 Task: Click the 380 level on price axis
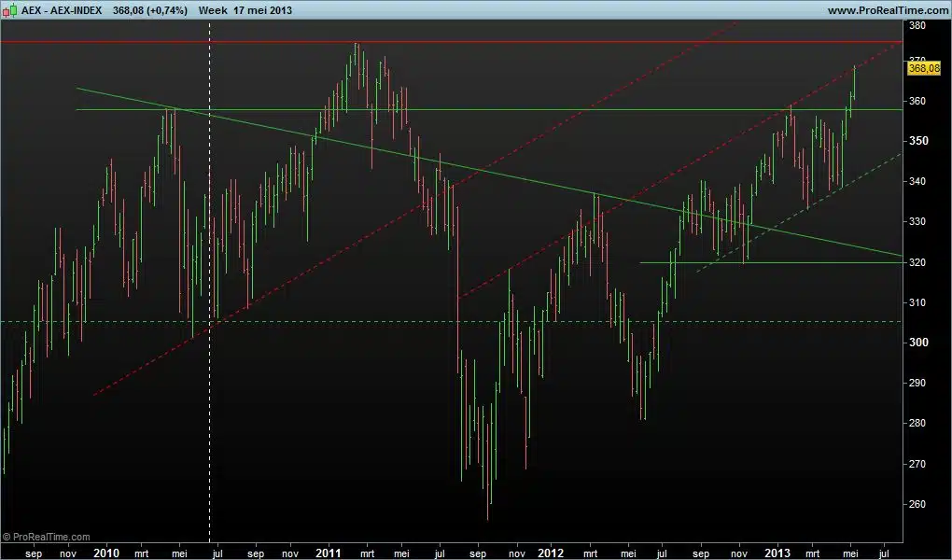(x=919, y=25)
